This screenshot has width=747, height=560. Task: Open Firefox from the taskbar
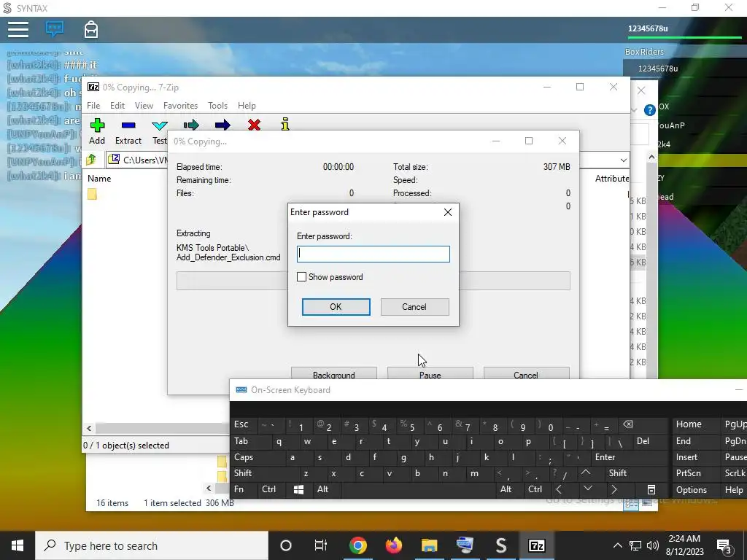[x=393, y=545]
